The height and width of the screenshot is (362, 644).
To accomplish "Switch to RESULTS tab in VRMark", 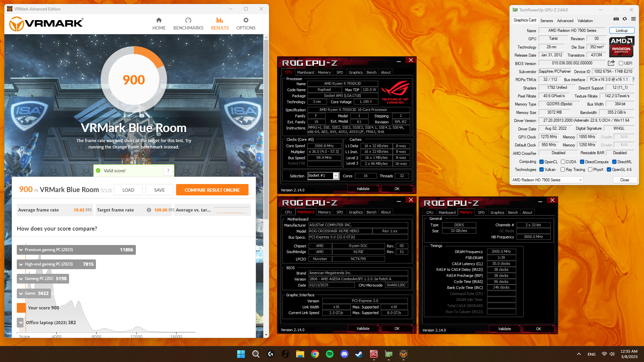I will [220, 24].
